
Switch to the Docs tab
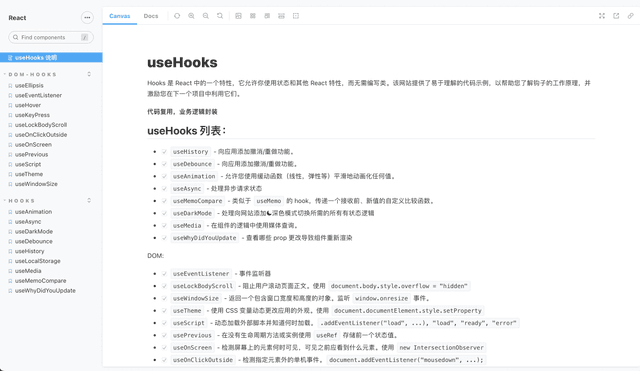click(x=151, y=16)
